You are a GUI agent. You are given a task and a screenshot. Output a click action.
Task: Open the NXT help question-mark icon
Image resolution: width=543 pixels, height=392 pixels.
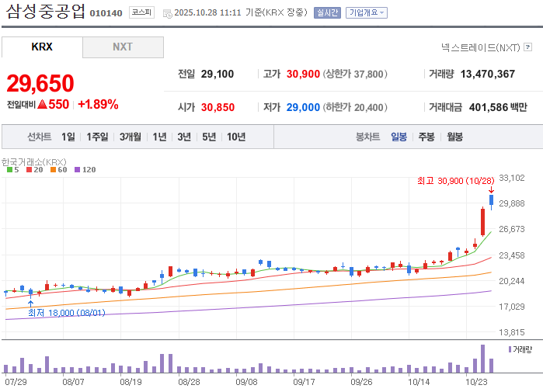[527, 47]
